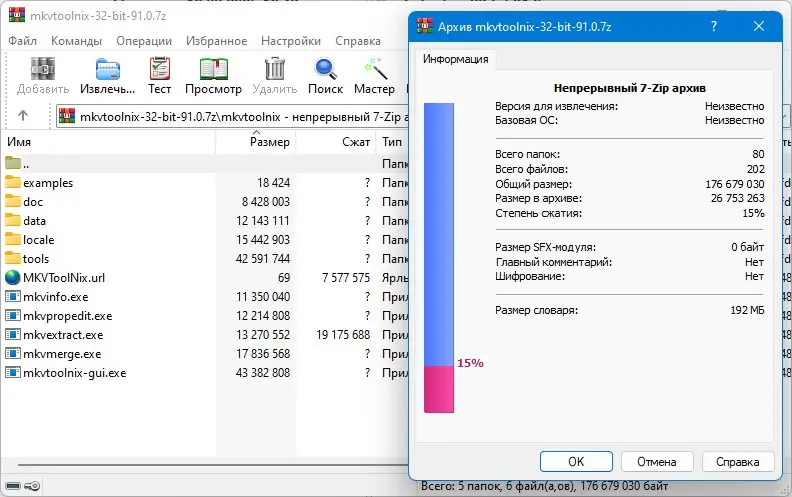Click the archive info dialog title icon
792x497 pixels.
(x=425, y=26)
